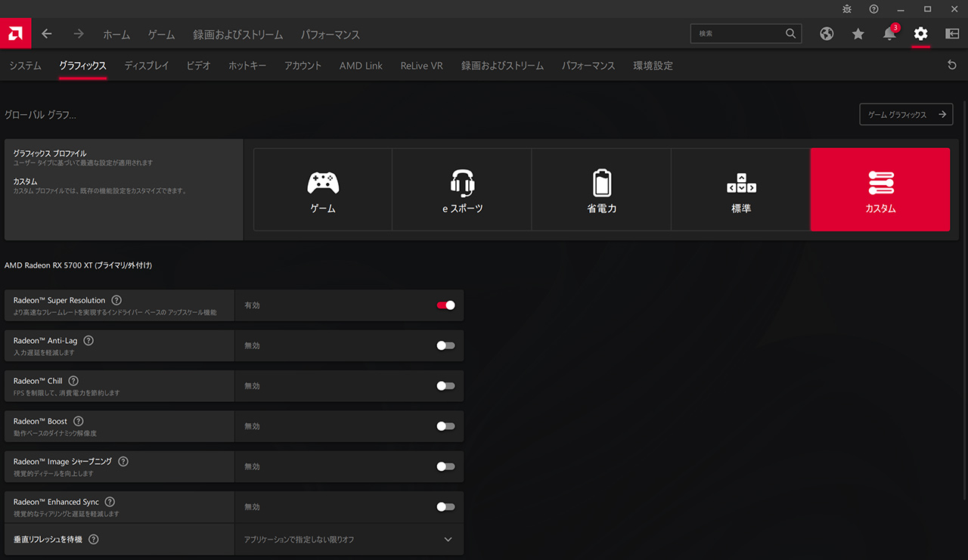Switch to パフォーマンス settings tab
This screenshot has height=560, width=968.
(x=588, y=66)
